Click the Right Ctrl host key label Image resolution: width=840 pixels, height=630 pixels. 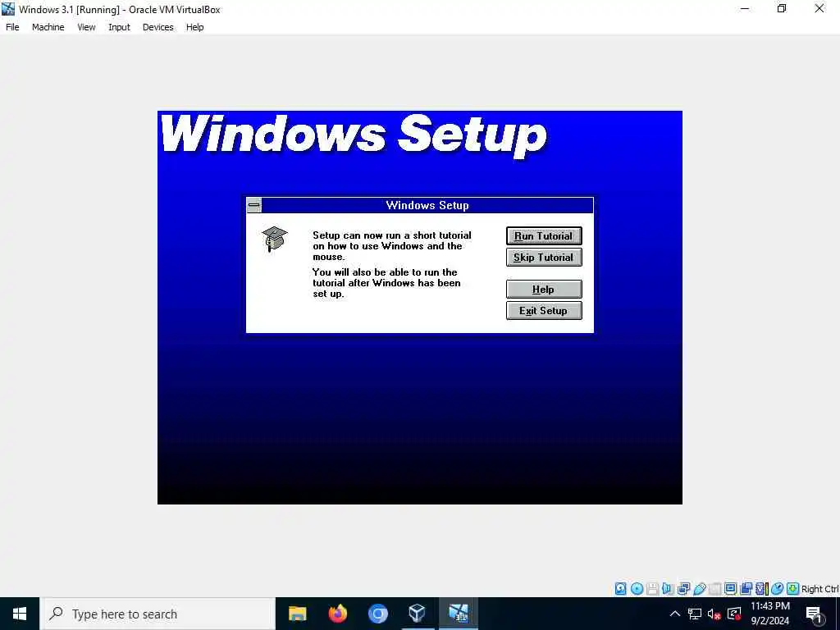[x=819, y=589]
